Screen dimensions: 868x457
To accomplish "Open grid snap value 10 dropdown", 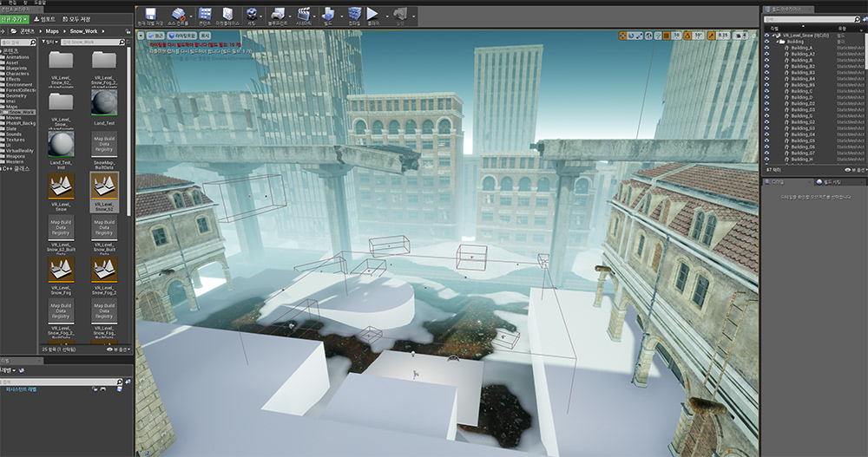I will [676, 36].
